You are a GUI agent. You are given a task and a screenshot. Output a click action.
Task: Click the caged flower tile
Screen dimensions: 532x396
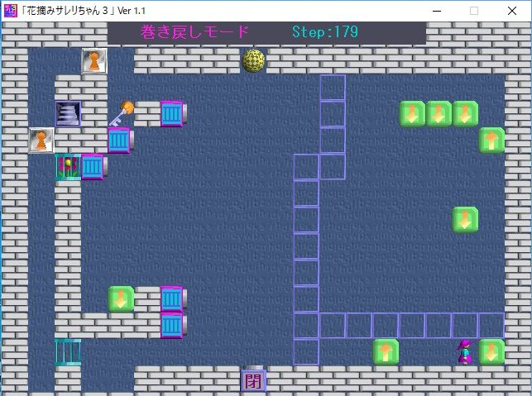(x=67, y=166)
